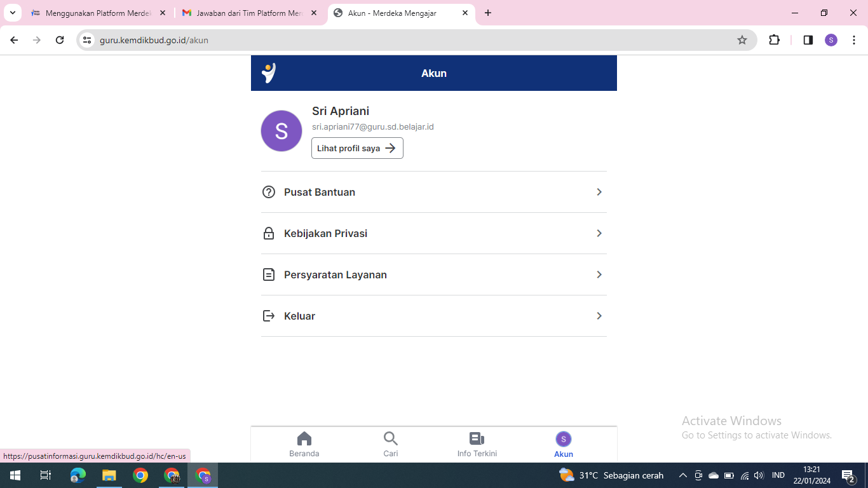Expand the Pusat Bantuan chevron
The height and width of the screenshot is (488, 868).
click(x=599, y=192)
